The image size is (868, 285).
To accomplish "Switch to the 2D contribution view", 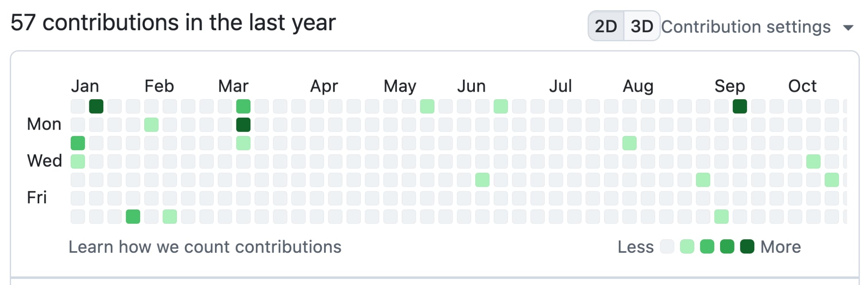I will pos(606,26).
